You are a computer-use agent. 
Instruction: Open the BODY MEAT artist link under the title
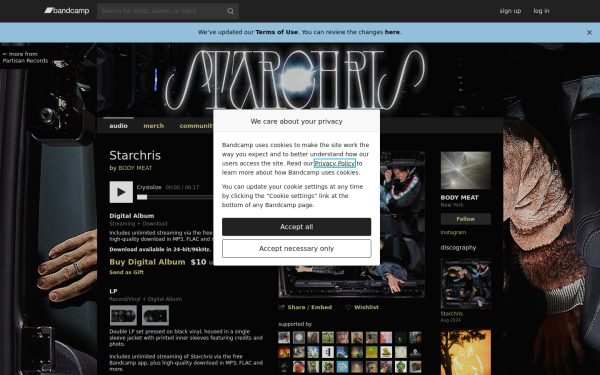pyautogui.click(x=135, y=168)
